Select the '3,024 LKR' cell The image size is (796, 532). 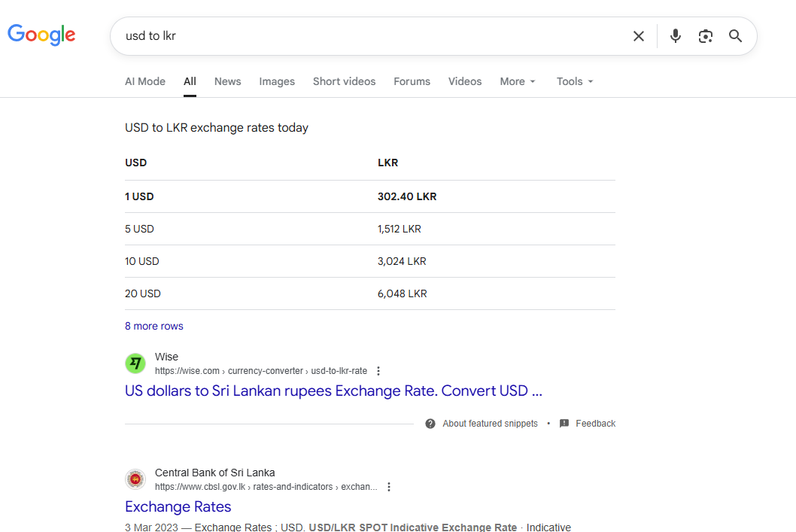(x=402, y=261)
